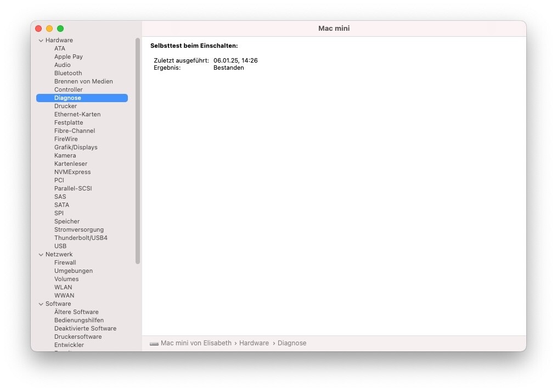Choose SAS in the Hardware list
557x392 pixels.
point(60,197)
